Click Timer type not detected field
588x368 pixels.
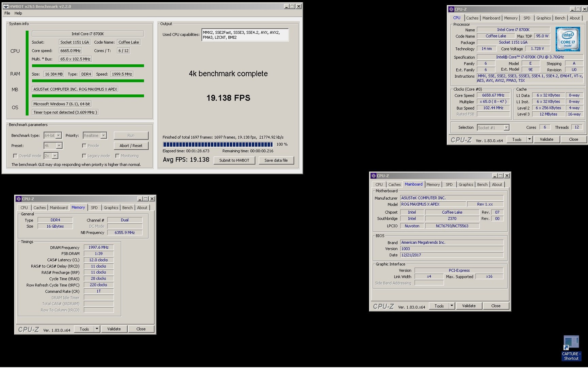point(65,112)
